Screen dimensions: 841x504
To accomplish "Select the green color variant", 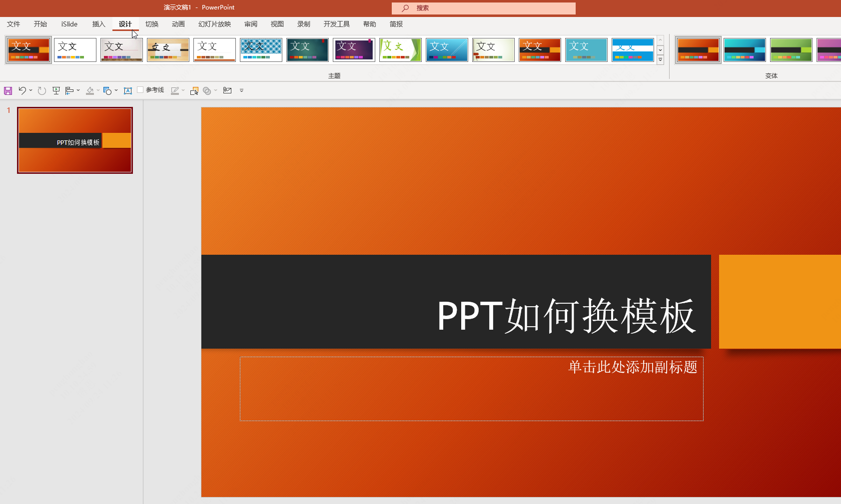I will coord(791,50).
